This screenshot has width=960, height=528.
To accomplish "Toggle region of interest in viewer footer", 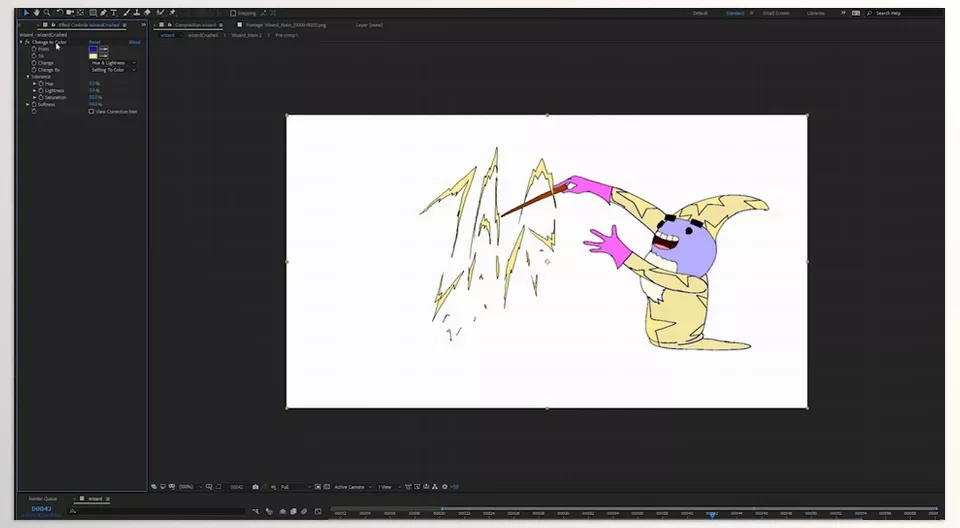I will 318,487.
